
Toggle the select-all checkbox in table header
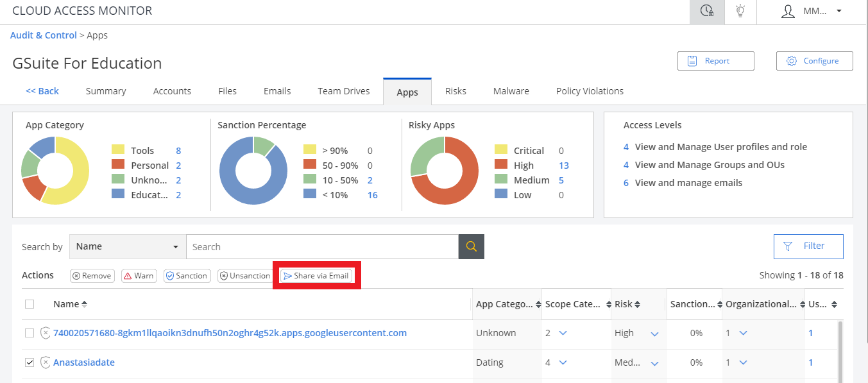tap(30, 304)
